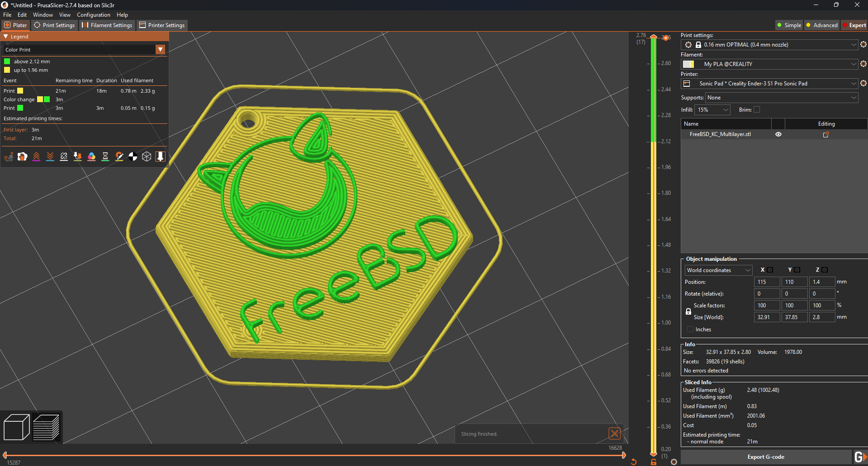Toggle tool marker nozzle icon
The width and height of the screenshot is (868, 466).
click(x=160, y=156)
